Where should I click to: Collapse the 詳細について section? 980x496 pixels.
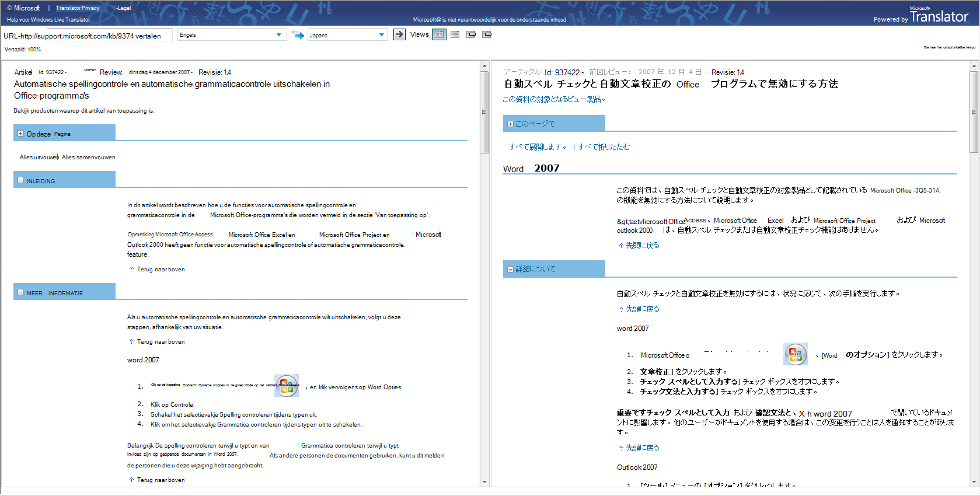point(510,269)
